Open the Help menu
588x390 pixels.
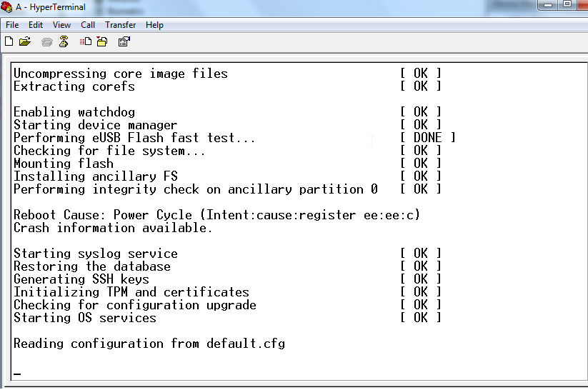154,25
